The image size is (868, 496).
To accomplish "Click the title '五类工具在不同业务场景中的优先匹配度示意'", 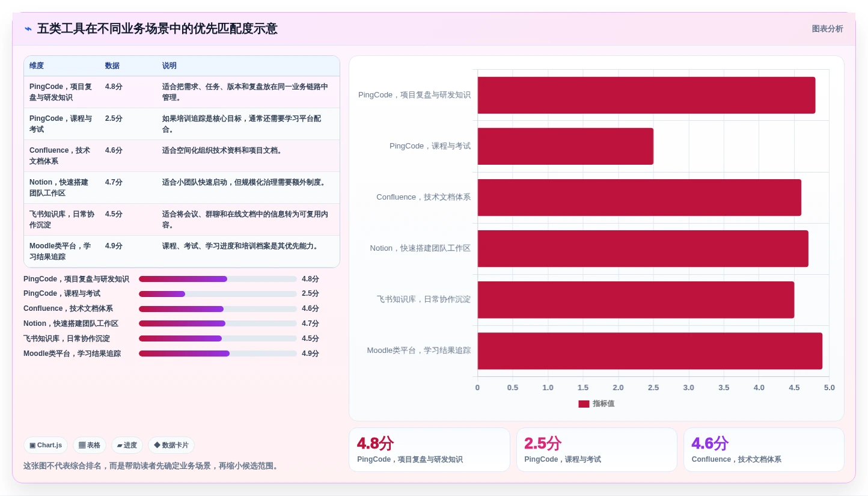I will click(157, 29).
